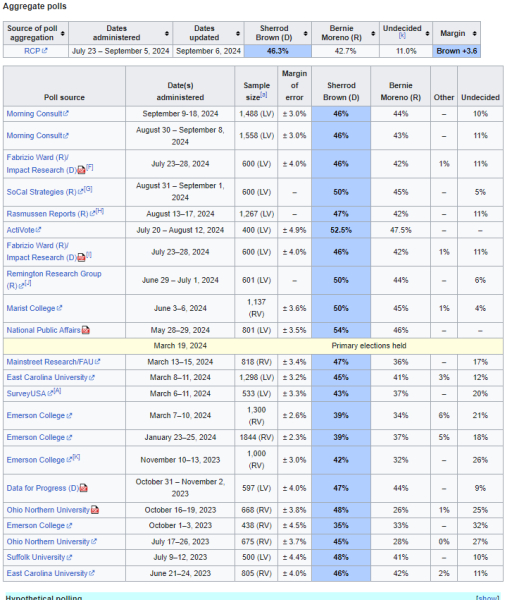Viewport: 512px width, 600px height.
Task: Select the 'Brown +3.6' margin cell
Action: click(457, 51)
